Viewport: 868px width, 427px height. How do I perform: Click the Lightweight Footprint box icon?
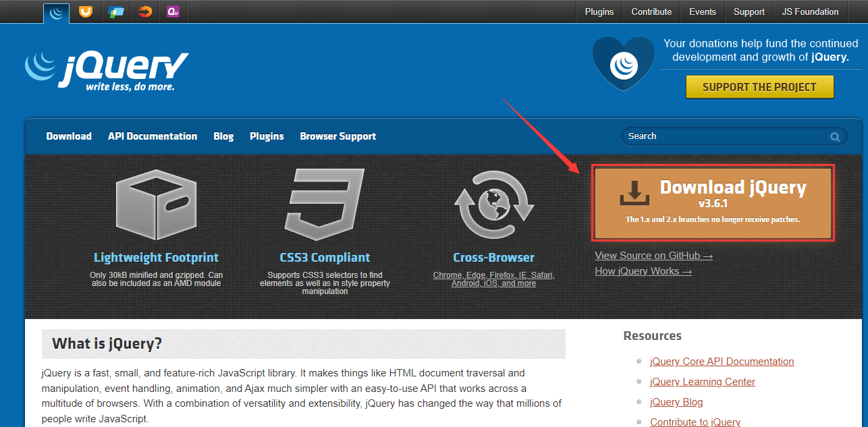(x=156, y=204)
